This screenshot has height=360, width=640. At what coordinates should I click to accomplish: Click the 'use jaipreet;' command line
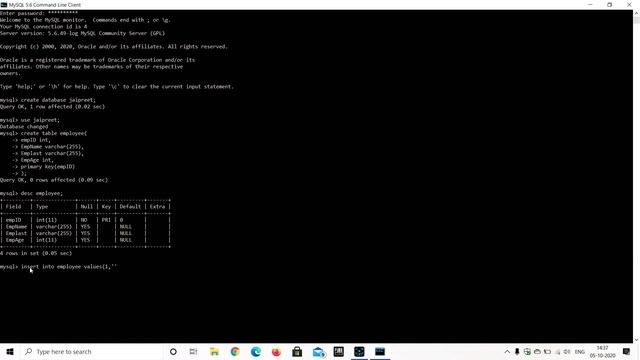30,120
